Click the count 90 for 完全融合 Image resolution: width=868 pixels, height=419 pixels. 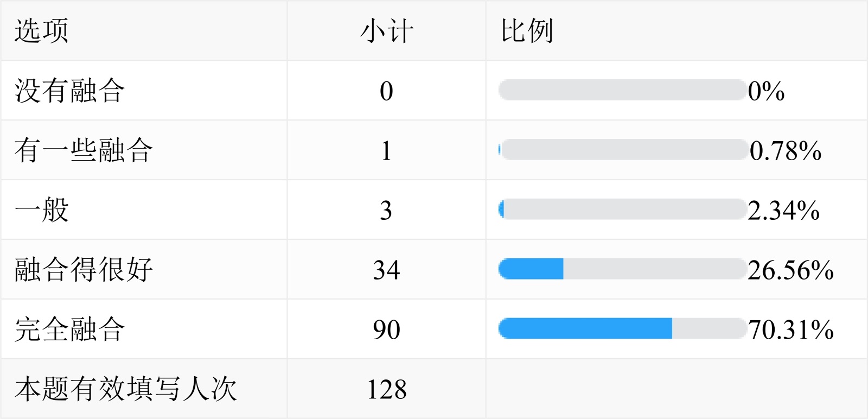[386, 330]
